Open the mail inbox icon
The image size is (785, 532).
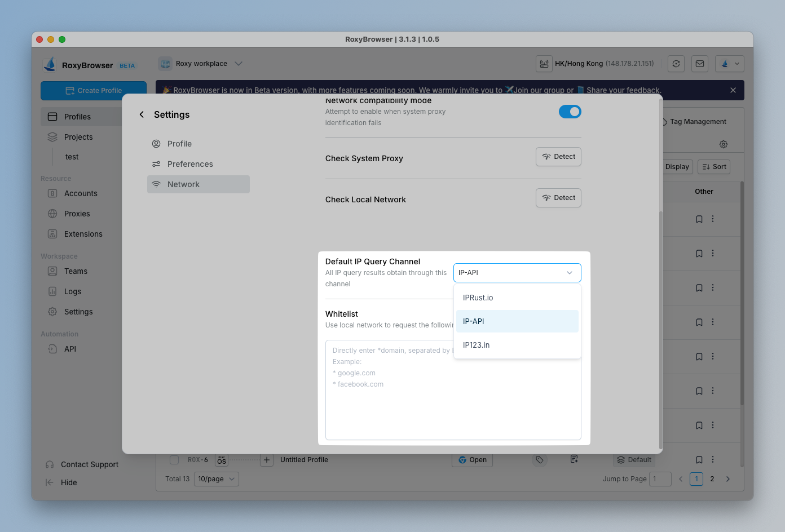coord(700,64)
